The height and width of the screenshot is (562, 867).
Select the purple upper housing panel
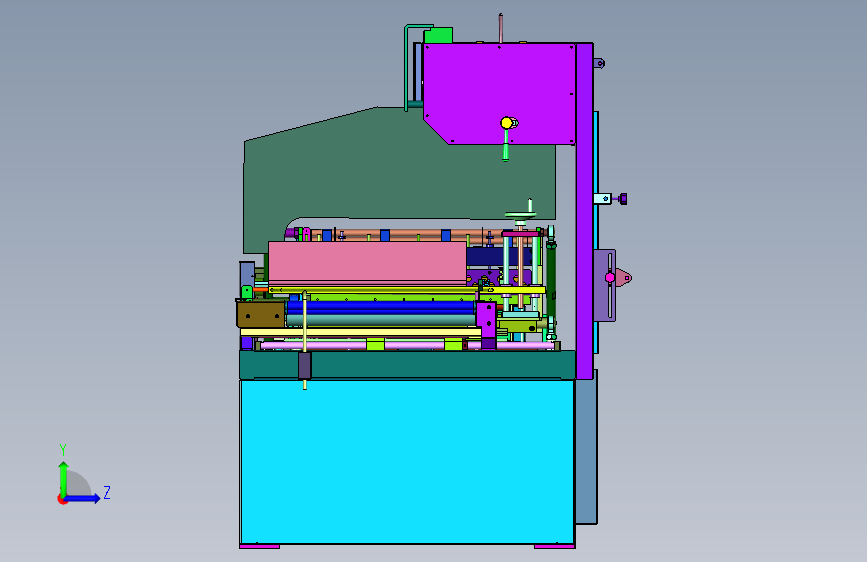499,93
